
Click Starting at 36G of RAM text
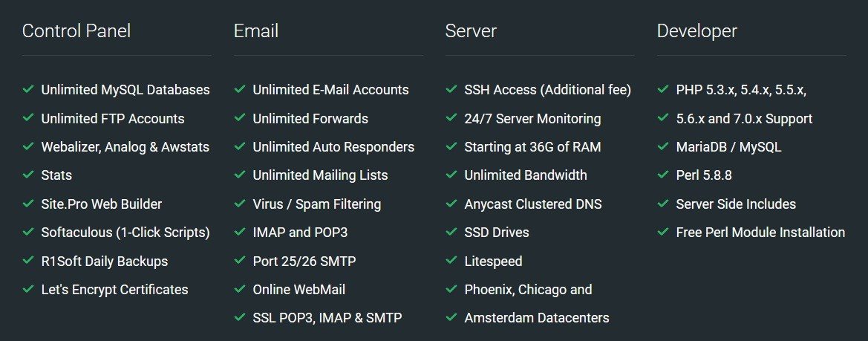coord(532,146)
